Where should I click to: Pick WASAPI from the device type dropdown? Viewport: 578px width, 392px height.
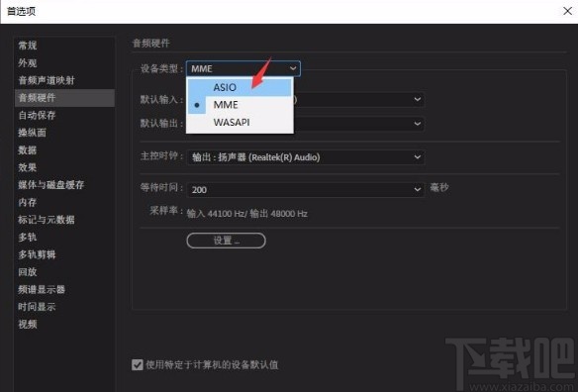coord(240,123)
